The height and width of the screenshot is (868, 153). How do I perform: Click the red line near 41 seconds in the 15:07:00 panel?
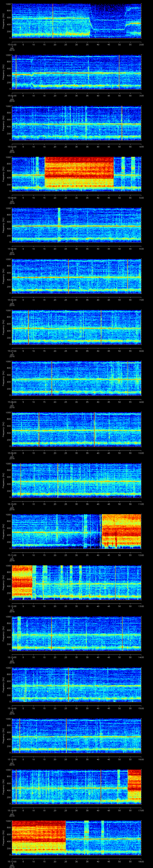point(101,327)
